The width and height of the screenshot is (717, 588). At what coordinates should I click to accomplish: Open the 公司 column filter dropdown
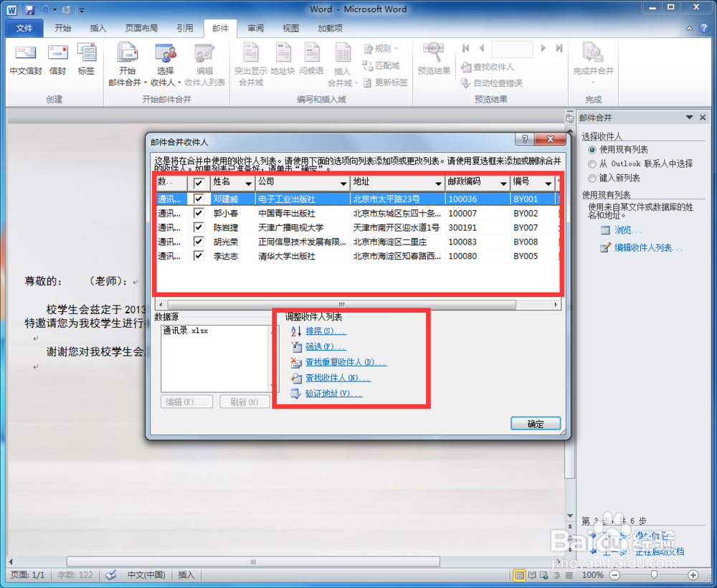(343, 184)
